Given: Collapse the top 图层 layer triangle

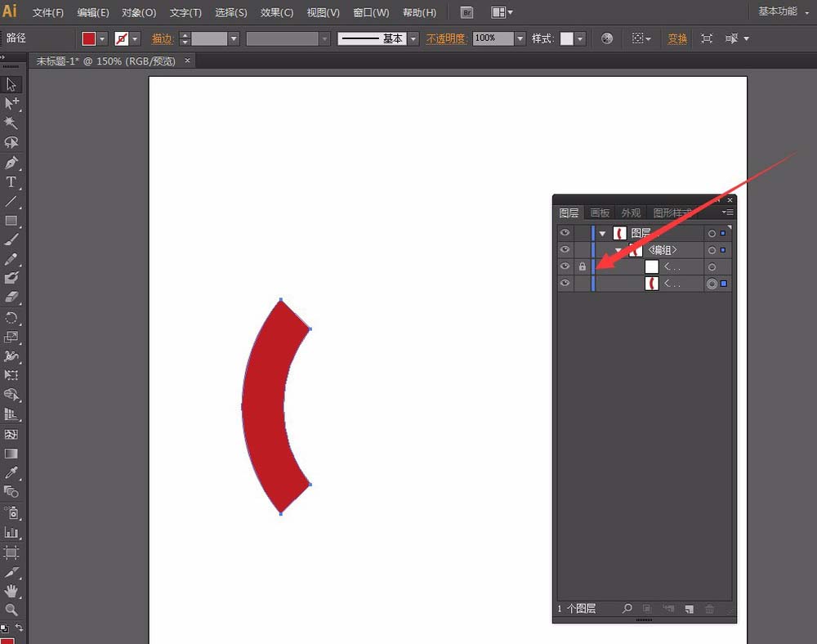Looking at the screenshot, I should 602,234.
